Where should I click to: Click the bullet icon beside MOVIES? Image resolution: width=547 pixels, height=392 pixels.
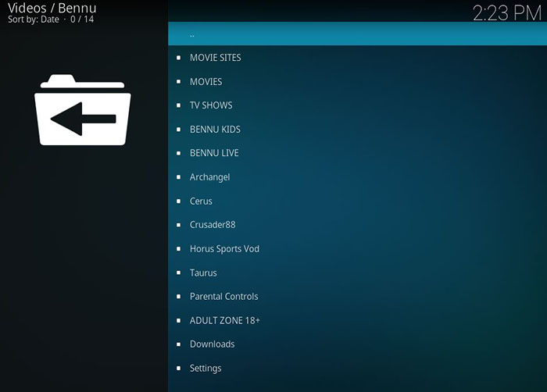(x=179, y=82)
